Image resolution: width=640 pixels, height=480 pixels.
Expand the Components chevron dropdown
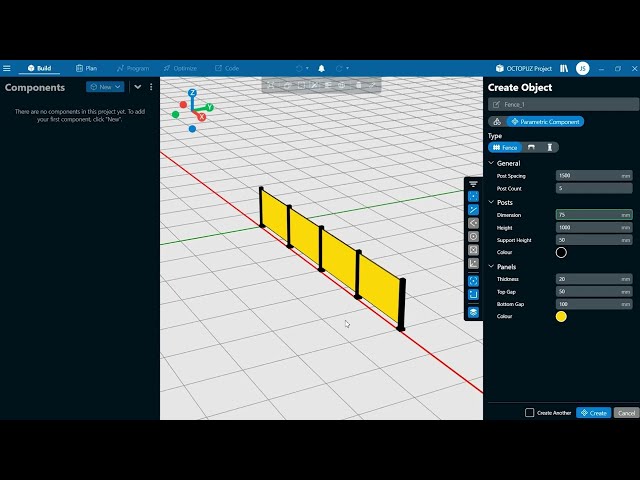coord(138,87)
